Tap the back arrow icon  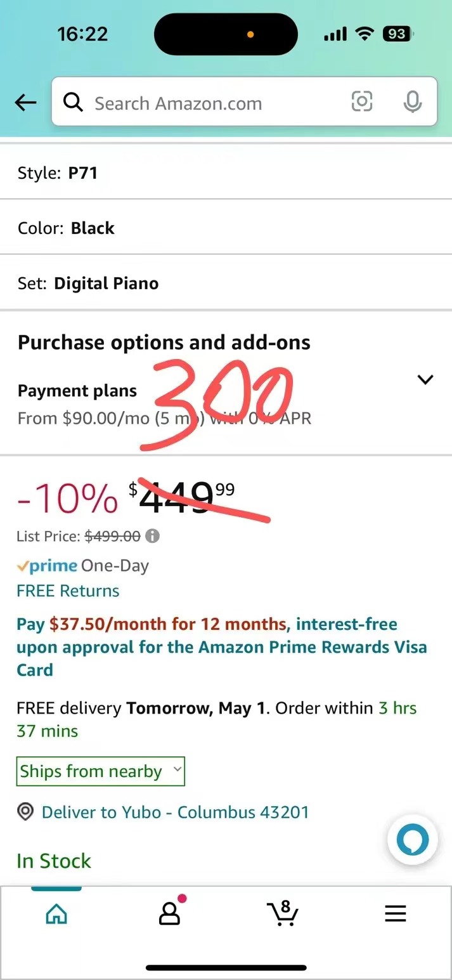coord(26,103)
